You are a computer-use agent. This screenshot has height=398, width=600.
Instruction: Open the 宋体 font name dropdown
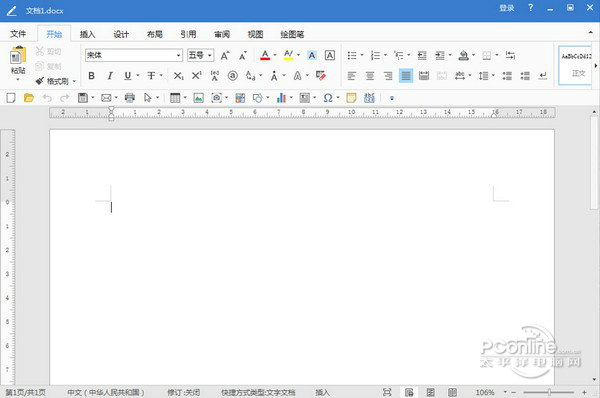tap(178, 55)
